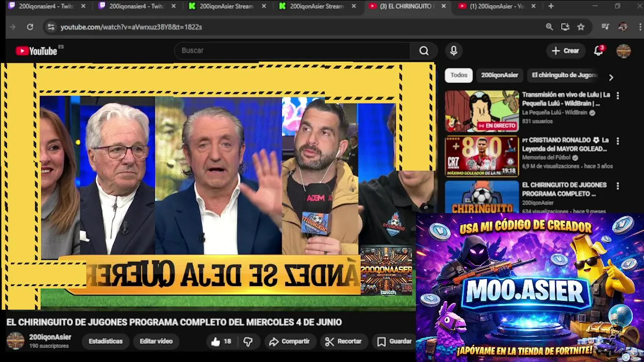Screen dimensions: 644x362
Task: Go forward in browser history
Action: click(x=13, y=27)
